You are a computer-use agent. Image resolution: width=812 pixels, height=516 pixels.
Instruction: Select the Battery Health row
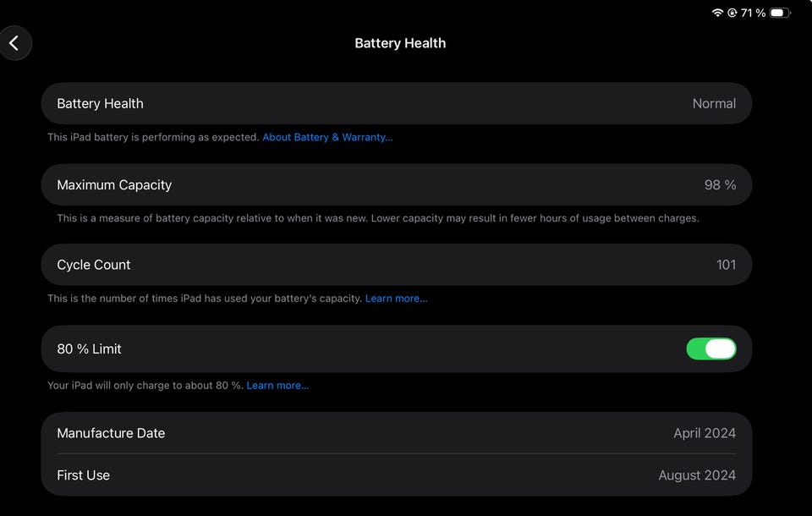396,103
